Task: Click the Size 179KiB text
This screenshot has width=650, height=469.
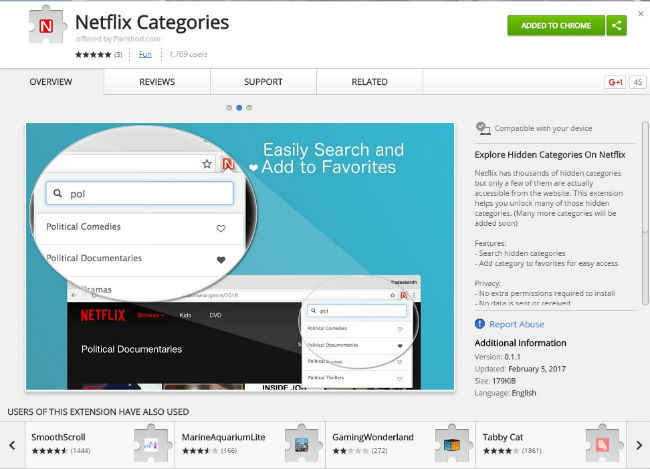Action: coord(495,381)
